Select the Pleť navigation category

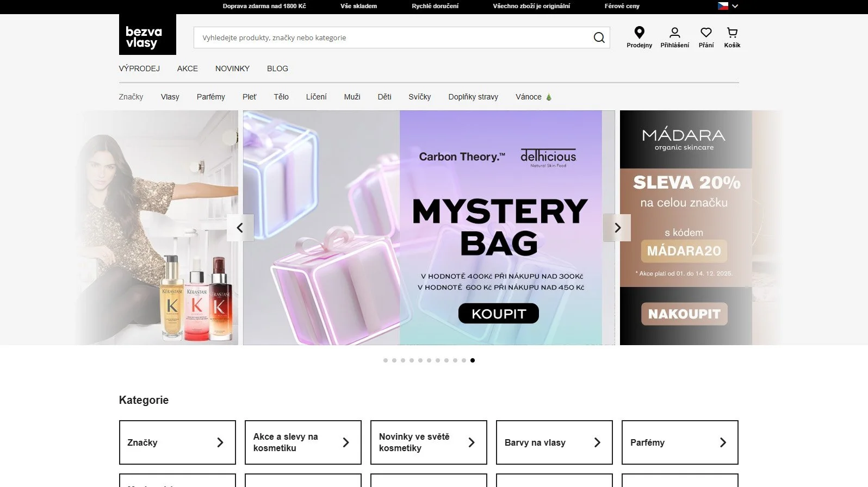tap(249, 97)
